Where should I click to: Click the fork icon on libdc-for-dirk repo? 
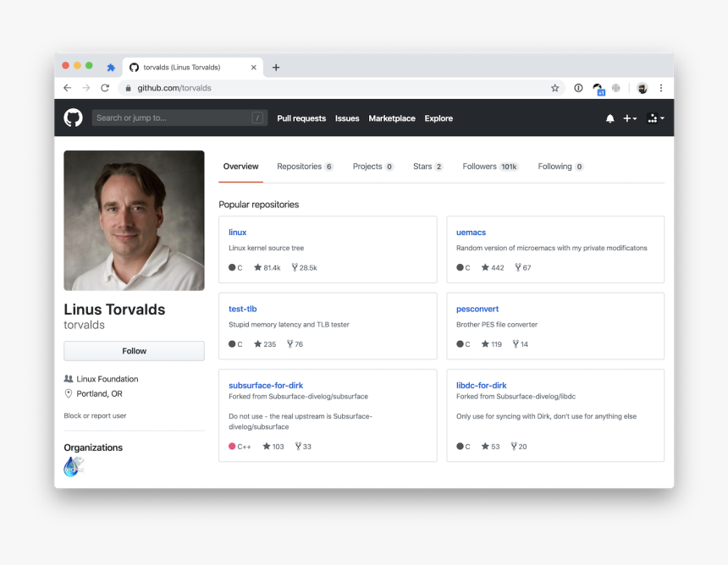coord(514,447)
